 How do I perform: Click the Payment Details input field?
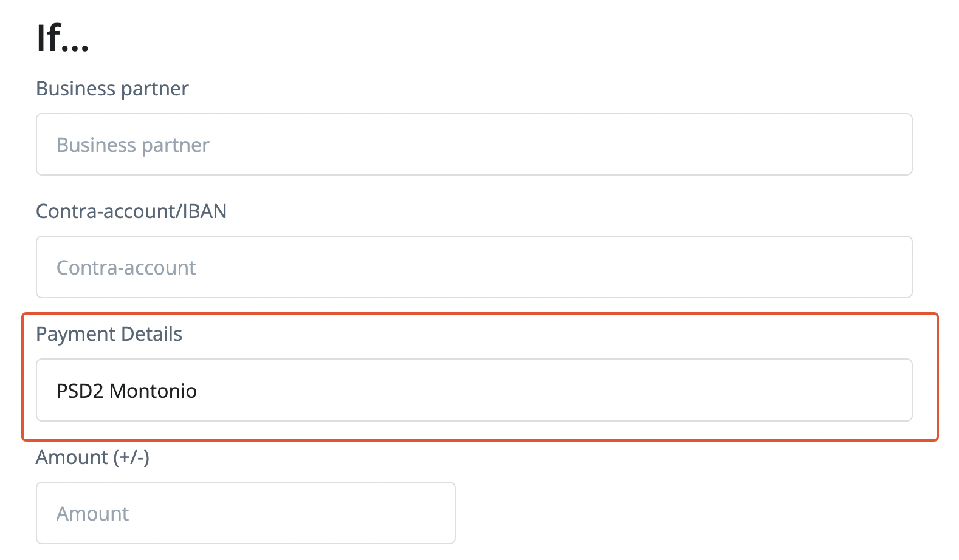[474, 390]
